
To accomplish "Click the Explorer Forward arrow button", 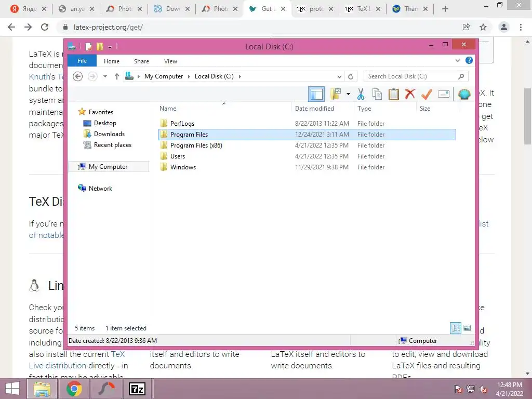I will click(x=92, y=76).
